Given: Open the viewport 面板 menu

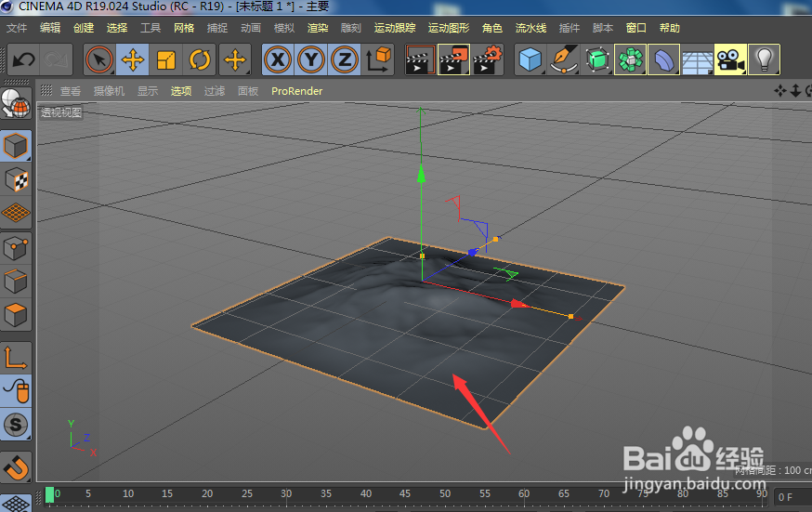Looking at the screenshot, I should (x=248, y=91).
